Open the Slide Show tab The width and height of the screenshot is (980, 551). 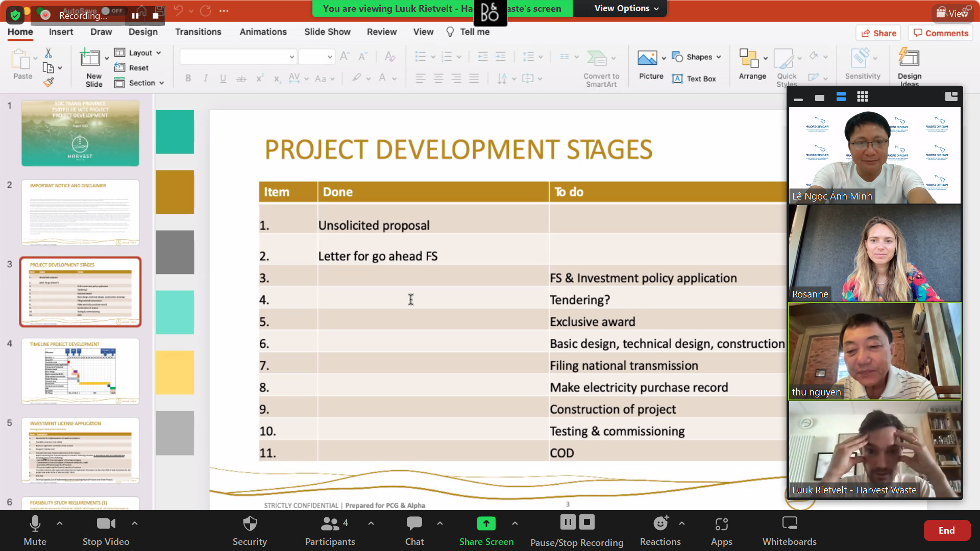tap(327, 32)
